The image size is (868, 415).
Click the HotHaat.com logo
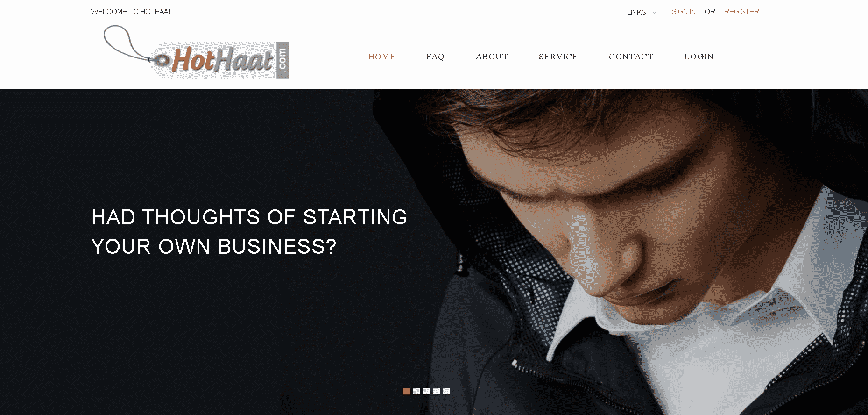pyautogui.click(x=196, y=52)
